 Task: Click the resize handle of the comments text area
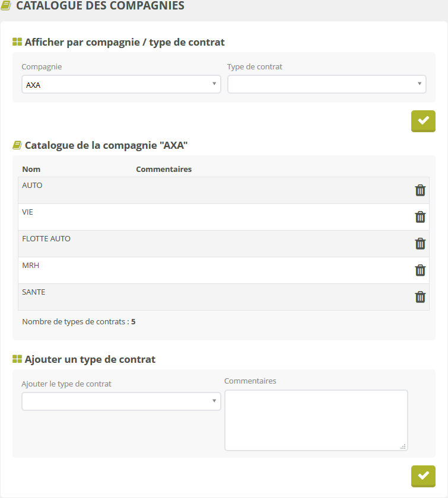point(403,446)
